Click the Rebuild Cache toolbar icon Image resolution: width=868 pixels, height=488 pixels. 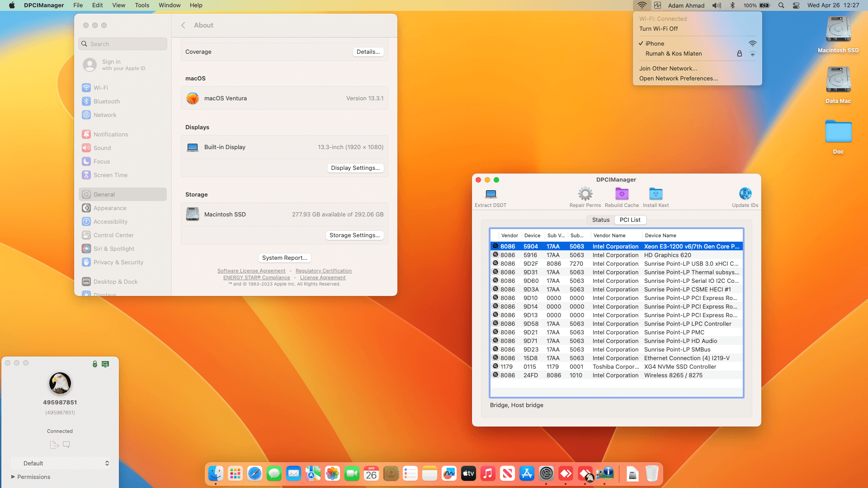622,194
